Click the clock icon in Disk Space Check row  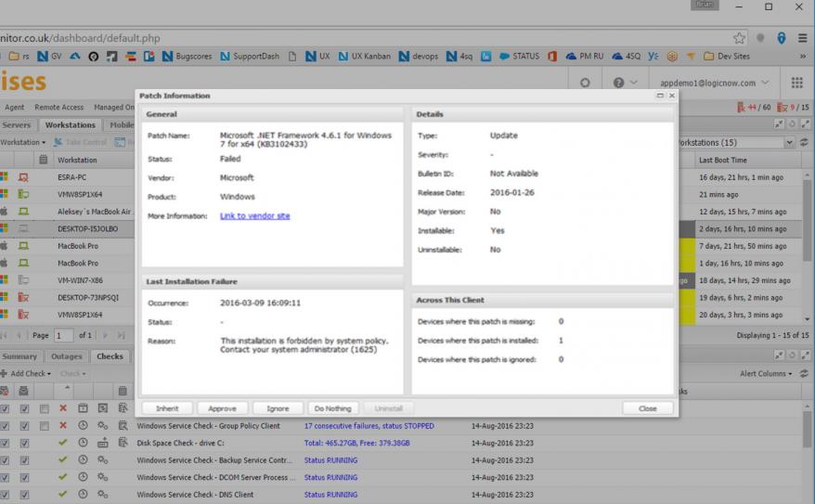click(x=83, y=443)
